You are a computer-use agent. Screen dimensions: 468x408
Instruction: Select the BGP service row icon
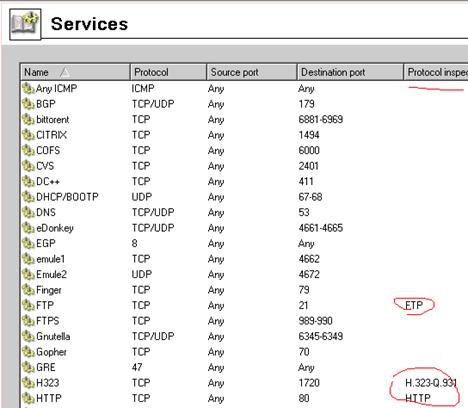click(28, 104)
